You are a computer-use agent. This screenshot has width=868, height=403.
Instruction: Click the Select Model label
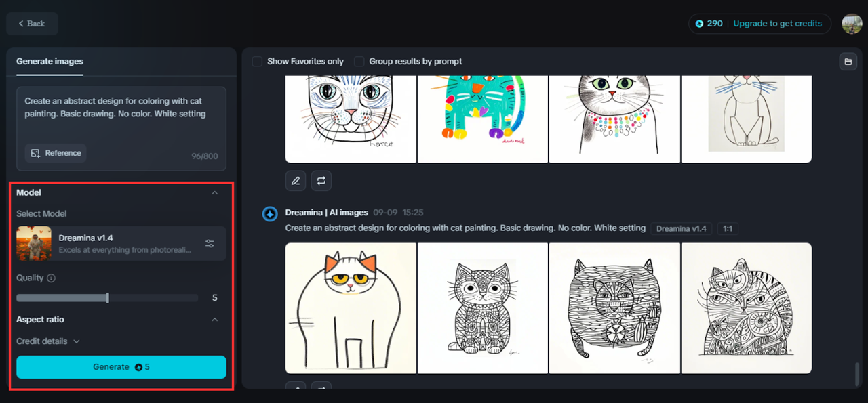click(x=41, y=214)
